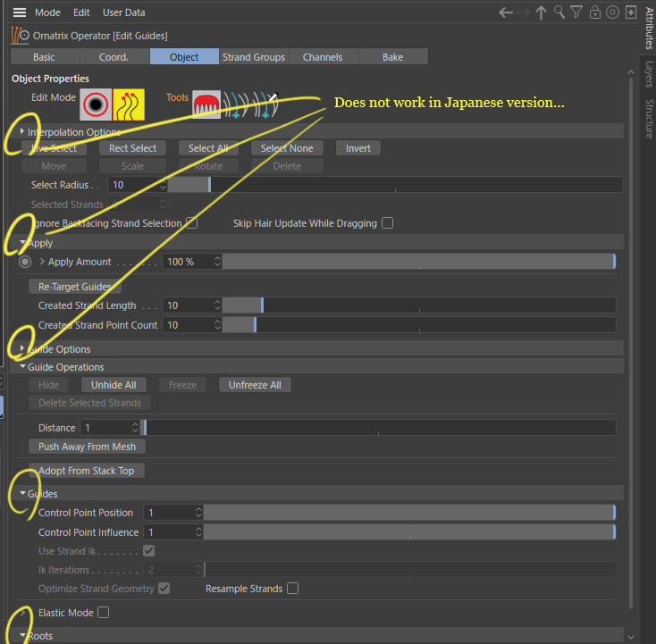Open the User Data menu
Viewport: 656px width, 644px height.
(123, 13)
